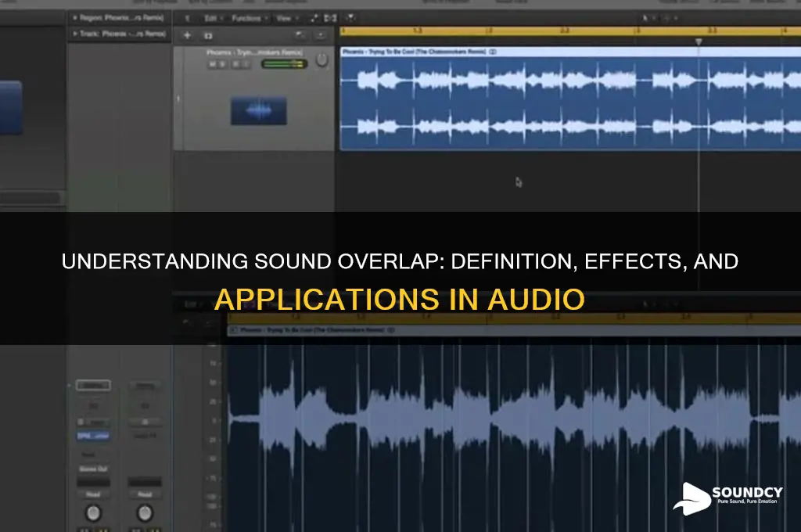Expand the Track inspector disclosure triangle
This screenshot has height=532, width=801.
pos(75,34)
